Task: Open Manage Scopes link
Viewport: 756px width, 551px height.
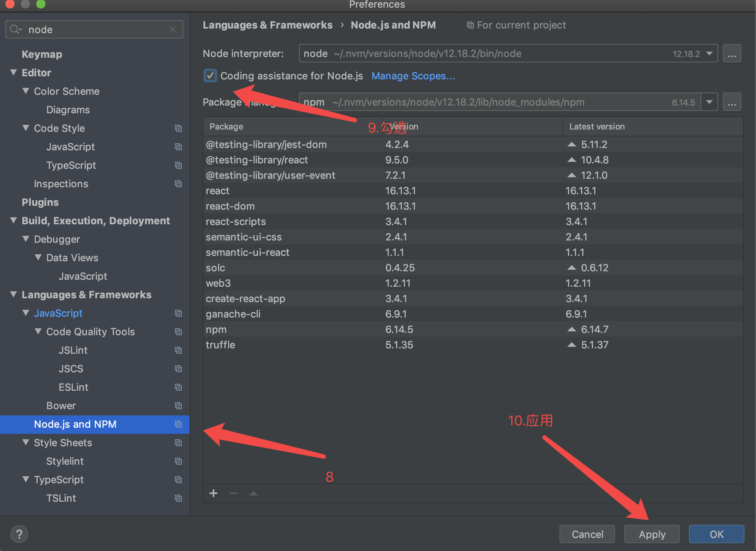Action: tap(413, 76)
